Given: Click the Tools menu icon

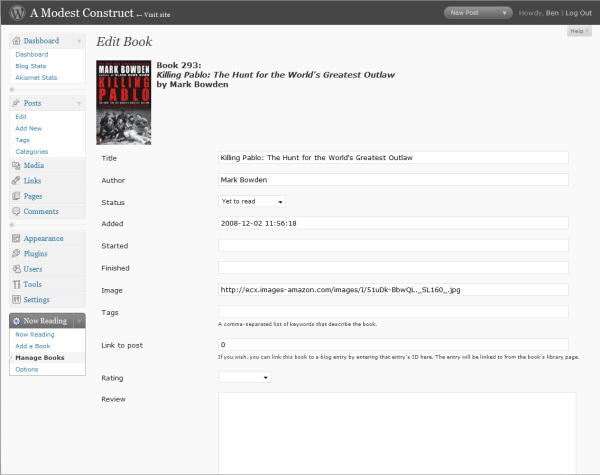Looking at the screenshot, I should (x=17, y=284).
